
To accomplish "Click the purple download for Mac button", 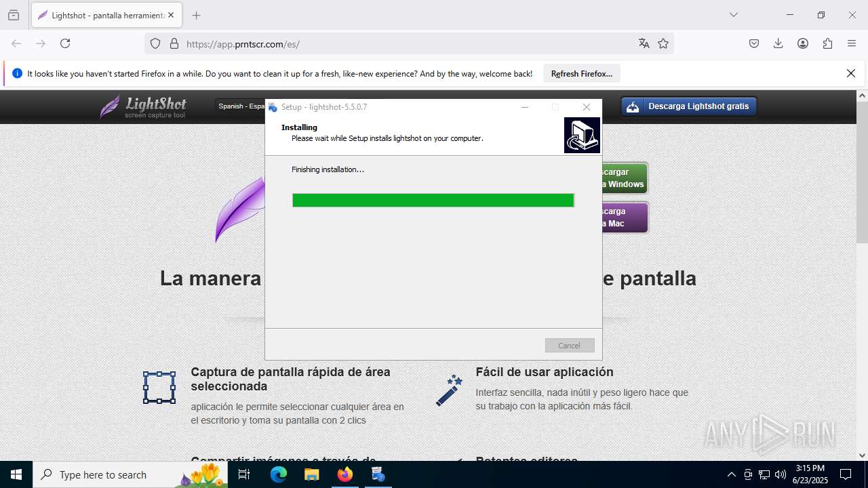I will (x=625, y=218).
